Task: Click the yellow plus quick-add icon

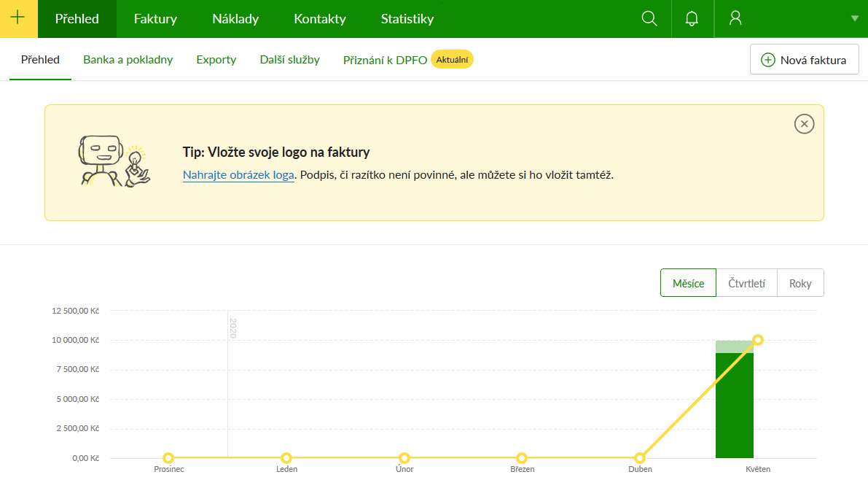Action: [18, 19]
